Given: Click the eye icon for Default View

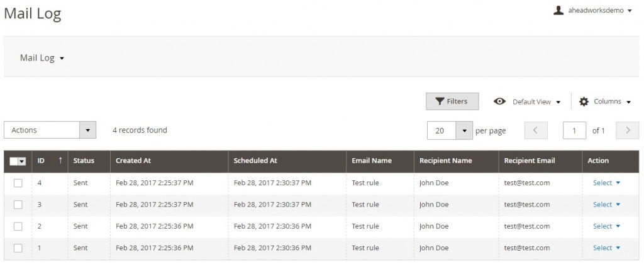Looking at the screenshot, I should (x=499, y=101).
